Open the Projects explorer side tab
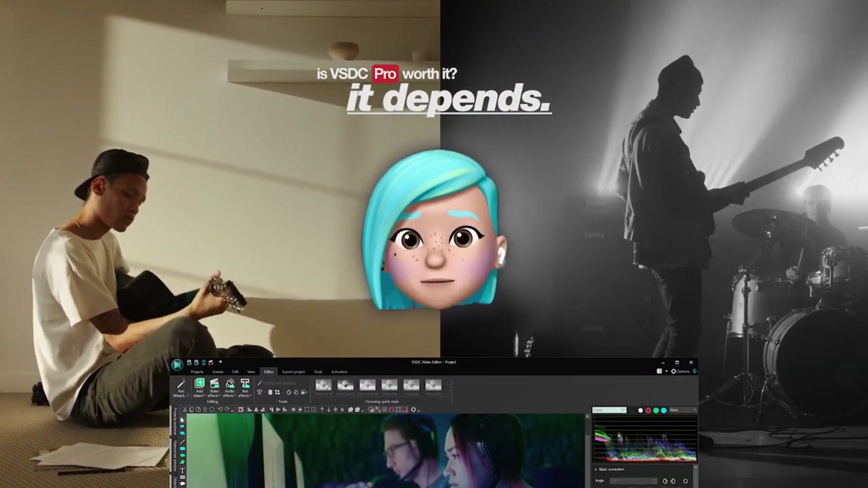Screen dimensions: 868x488 point(175,421)
